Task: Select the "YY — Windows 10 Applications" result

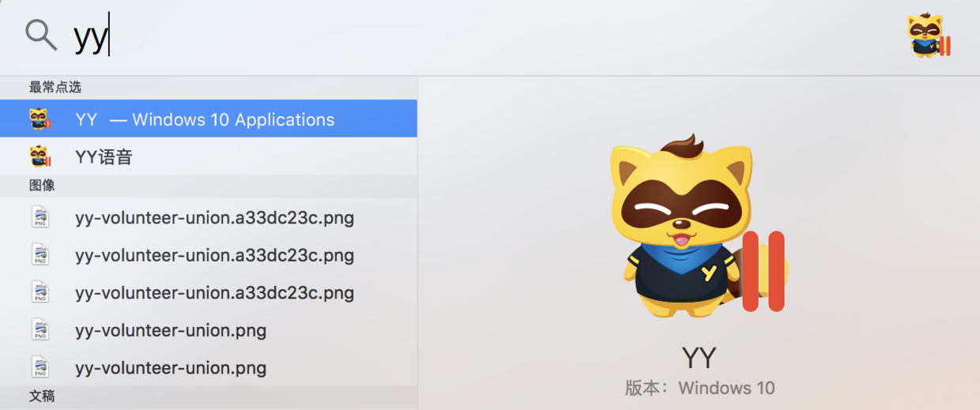Action: click(209, 118)
